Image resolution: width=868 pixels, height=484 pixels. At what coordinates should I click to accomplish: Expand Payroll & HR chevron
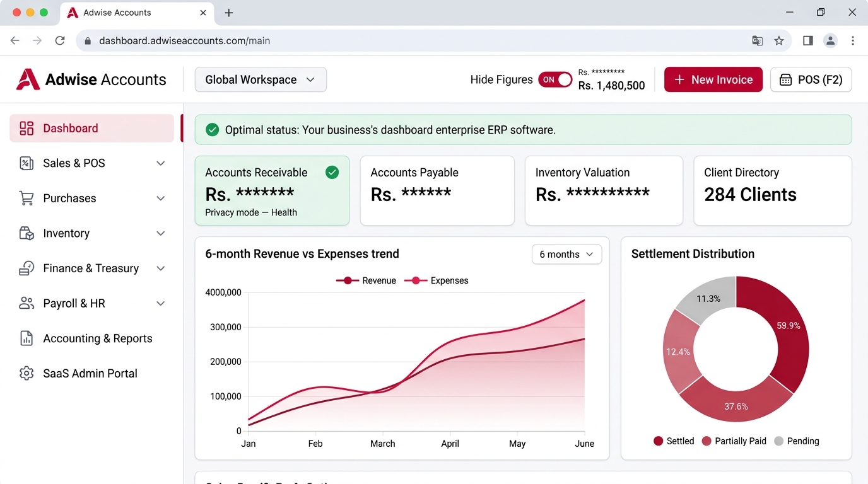click(161, 303)
